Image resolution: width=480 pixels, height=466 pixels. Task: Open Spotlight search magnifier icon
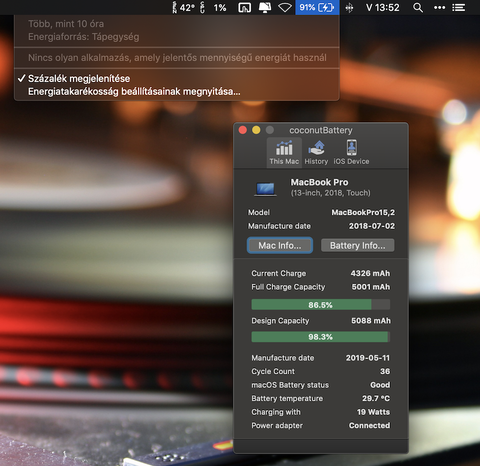[418, 7]
